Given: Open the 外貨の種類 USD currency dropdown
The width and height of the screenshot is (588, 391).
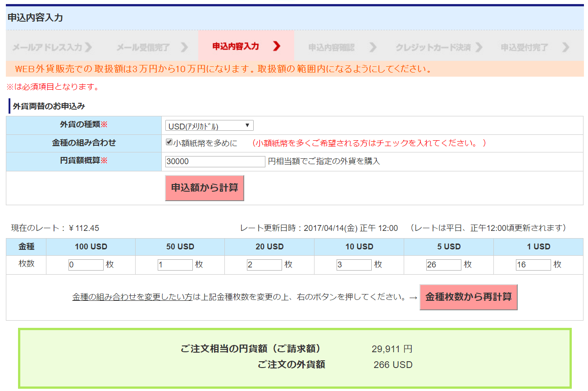Looking at the screenshot, I should pyautogui.click(x=209, y=126).
